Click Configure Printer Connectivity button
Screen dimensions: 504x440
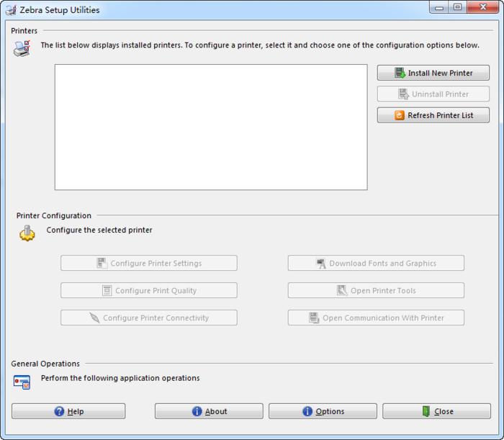tap(149, 318)
